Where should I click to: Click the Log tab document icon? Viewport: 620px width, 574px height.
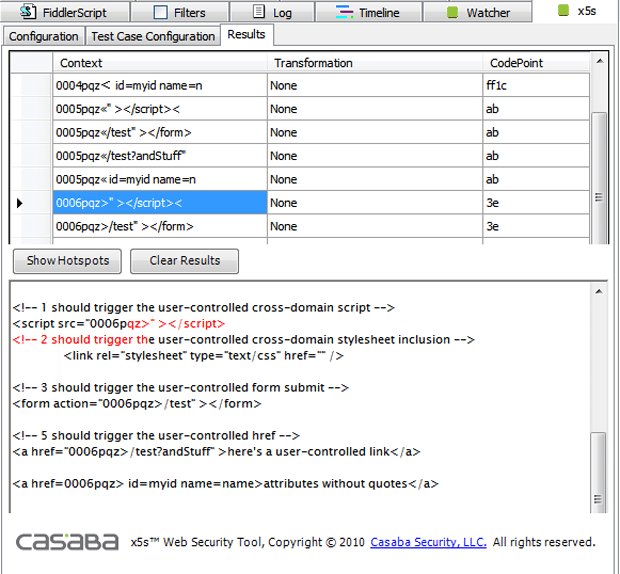click(259, 12)
